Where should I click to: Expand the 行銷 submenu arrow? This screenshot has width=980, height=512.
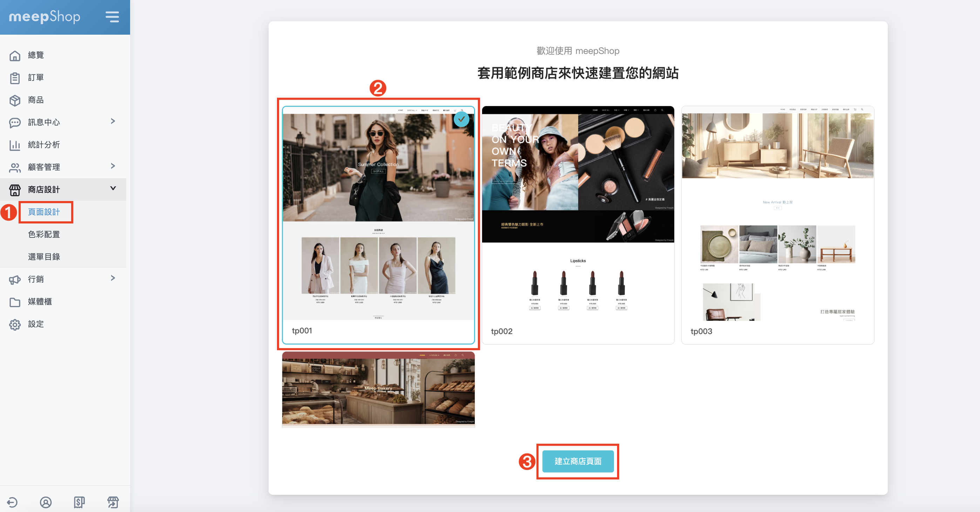pos(113,278)
